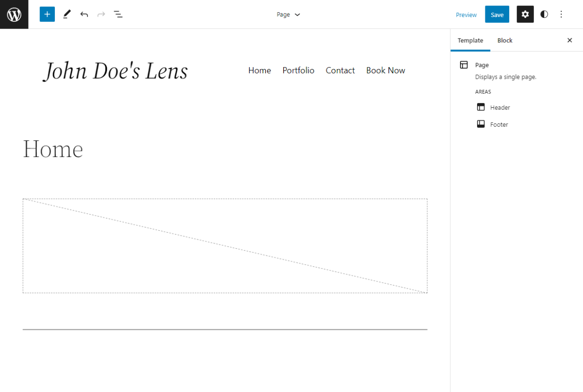Select the horizontal separator block
The height and width of the screenshot is (392, 583).
(x=225, y=329)
